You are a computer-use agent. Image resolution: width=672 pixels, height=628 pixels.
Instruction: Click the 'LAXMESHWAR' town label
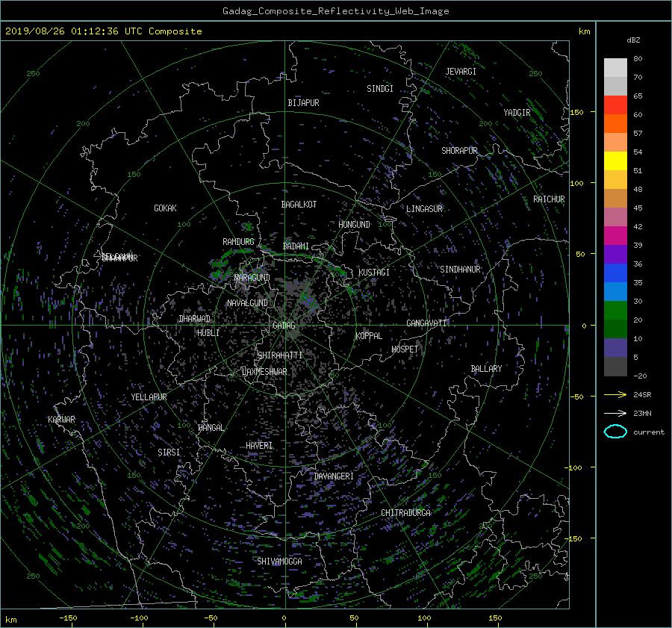(264, 372)
